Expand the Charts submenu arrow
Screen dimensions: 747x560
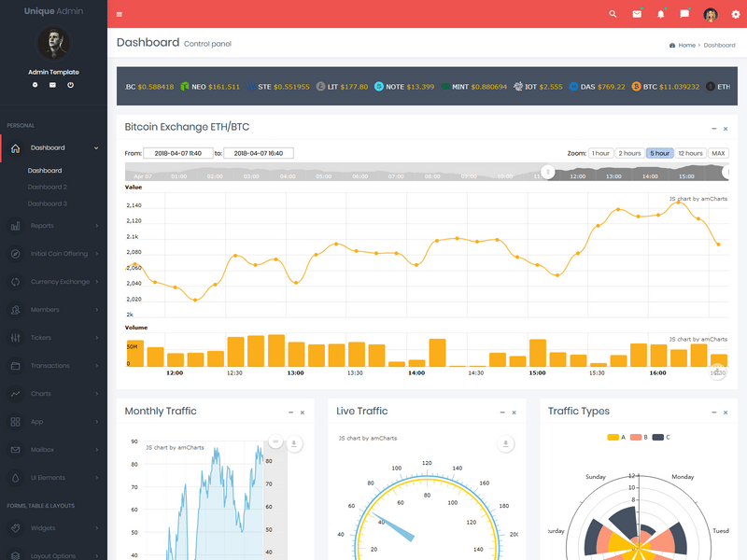(x=97, y=394)
